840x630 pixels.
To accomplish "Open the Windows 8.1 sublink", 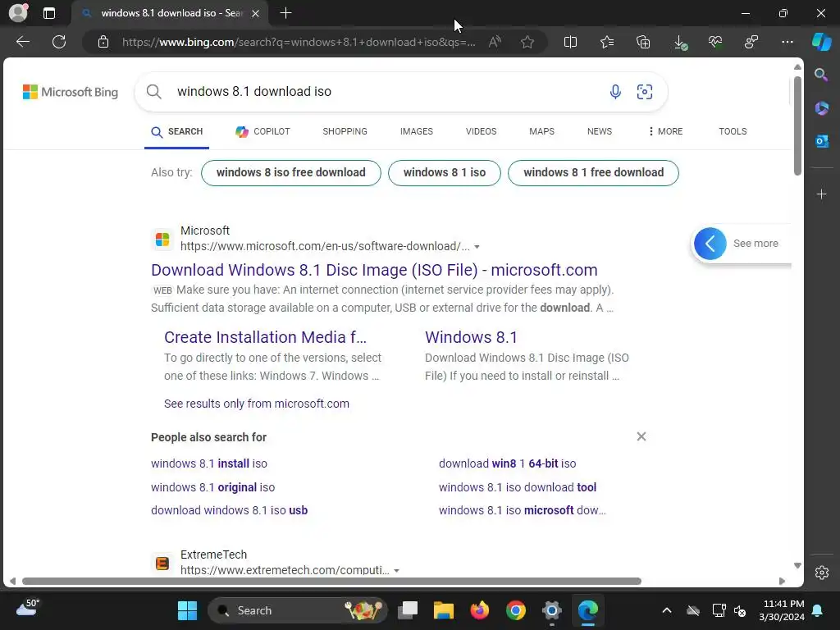I will click(x=471, y=337).
